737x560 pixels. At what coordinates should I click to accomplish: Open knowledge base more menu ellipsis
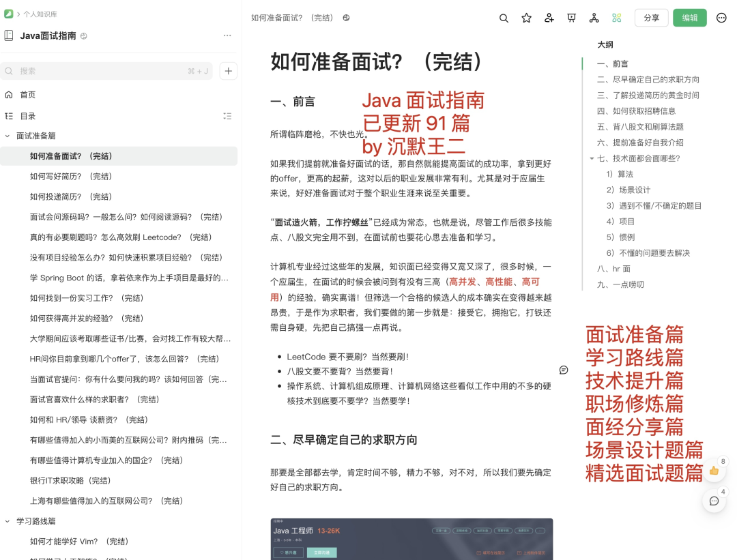[227, 35]
